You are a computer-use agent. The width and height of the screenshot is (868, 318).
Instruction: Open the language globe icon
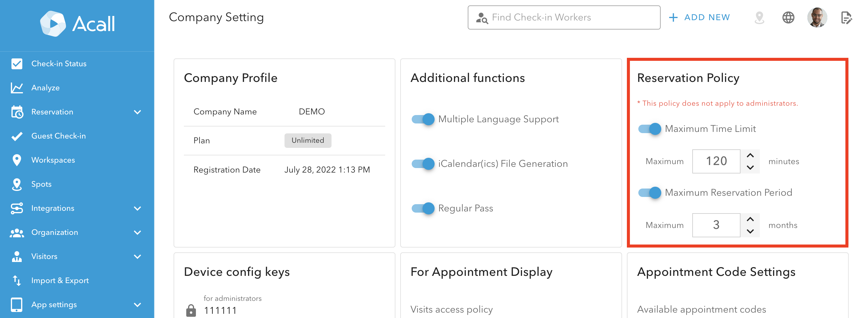[x=788, y=17]
